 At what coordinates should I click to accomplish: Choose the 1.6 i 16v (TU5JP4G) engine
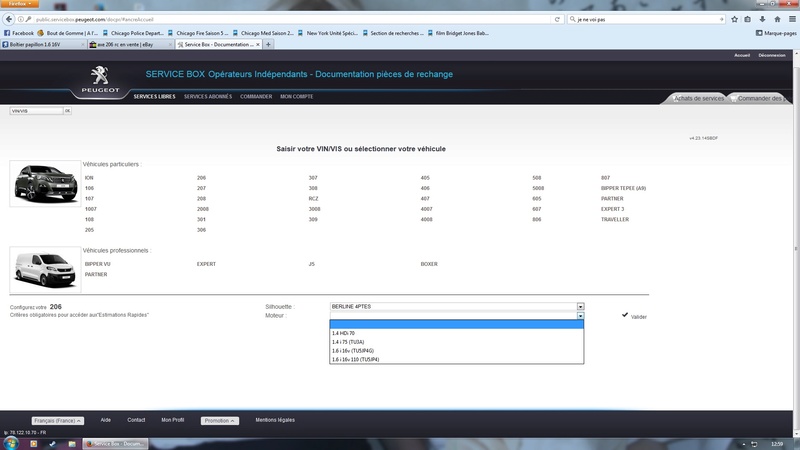click(x=457, y=351)
